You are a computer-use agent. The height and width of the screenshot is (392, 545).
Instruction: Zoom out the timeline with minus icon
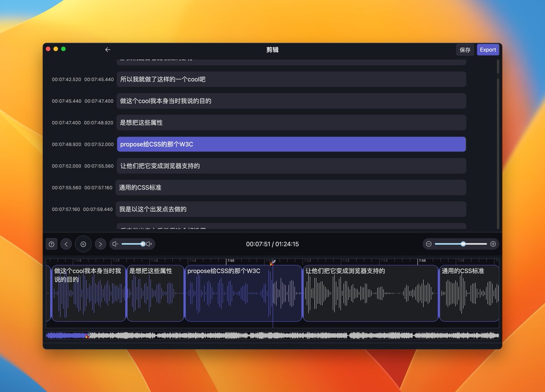[429, 244]
